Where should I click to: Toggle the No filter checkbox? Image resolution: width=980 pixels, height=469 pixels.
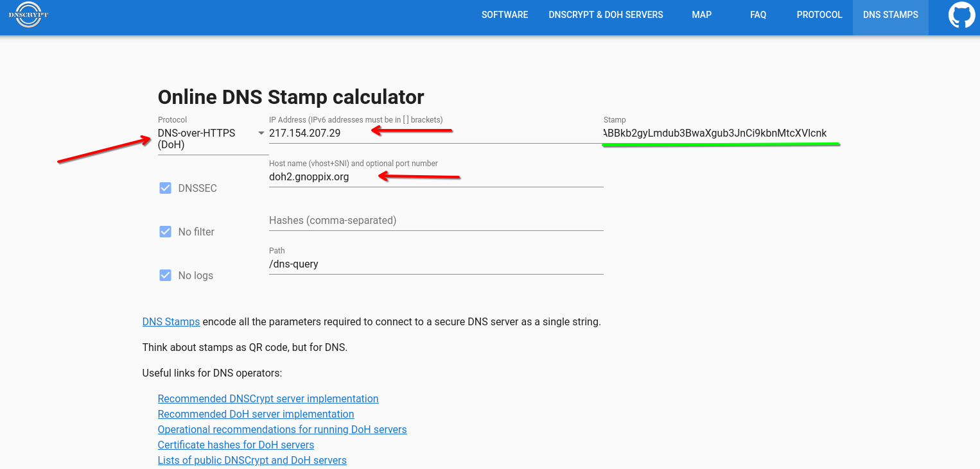pos(165,232)
